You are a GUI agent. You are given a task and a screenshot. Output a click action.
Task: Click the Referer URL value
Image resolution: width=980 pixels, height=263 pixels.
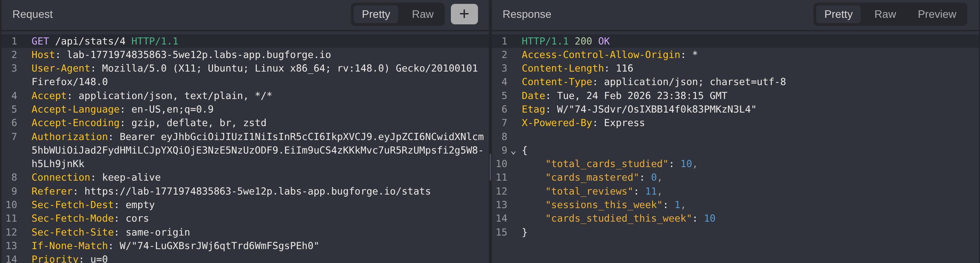click(x=257, y=191)
